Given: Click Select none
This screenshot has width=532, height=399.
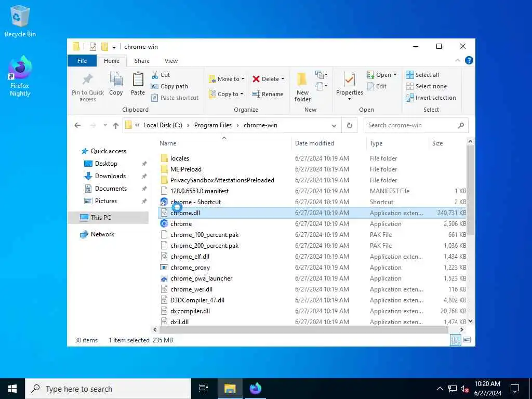Looking at the screenshot, I should tap(427, 87).
